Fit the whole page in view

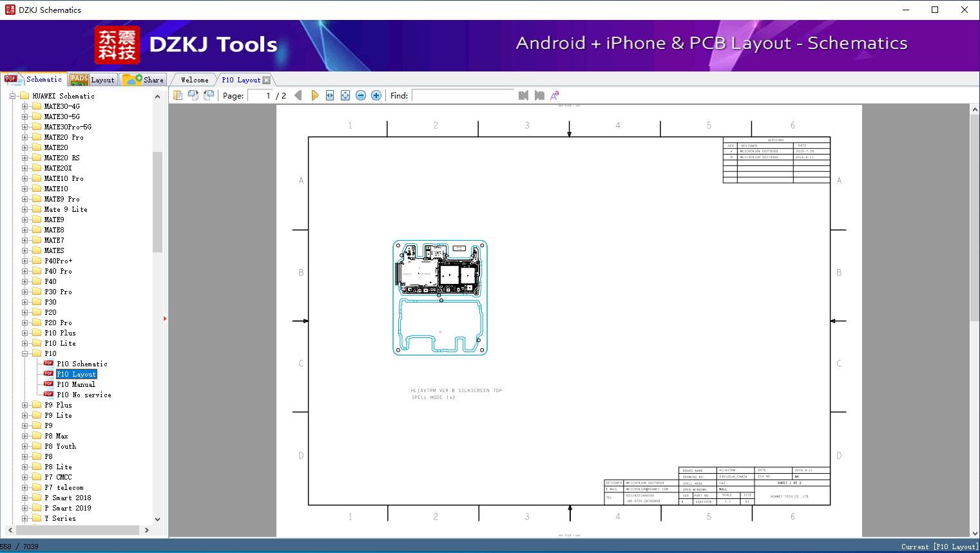coord(345,95)
